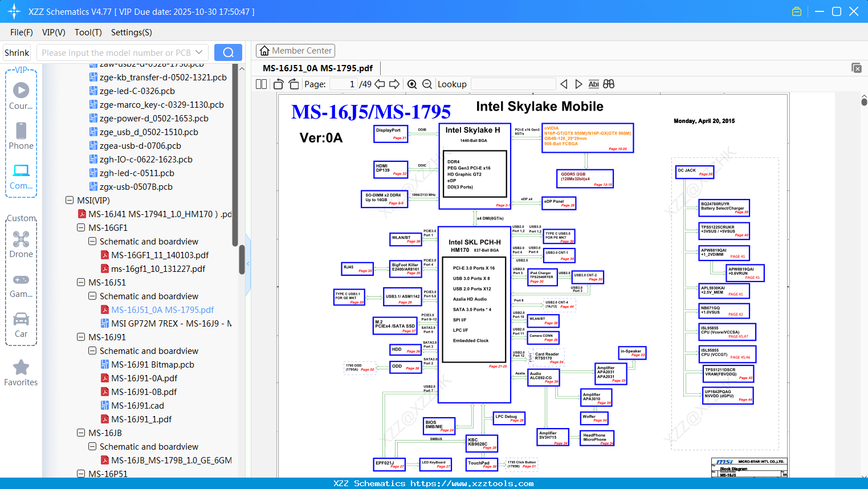Open MS-16GF1_11_140103.pdf
Image resolution: width=868 pixels, height=489 pixels.
click(x=160, y=255)
